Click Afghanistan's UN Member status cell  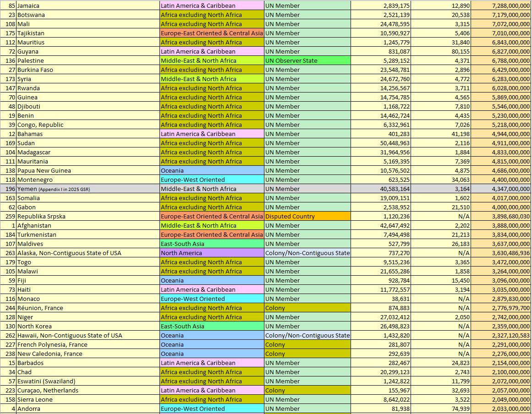pyautogui.click(x=307, y=225)
